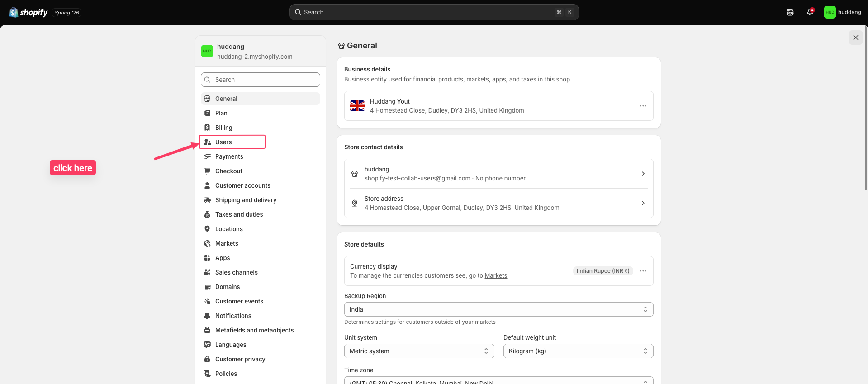
Task: Open Plan settings
Action: point(261,113)
